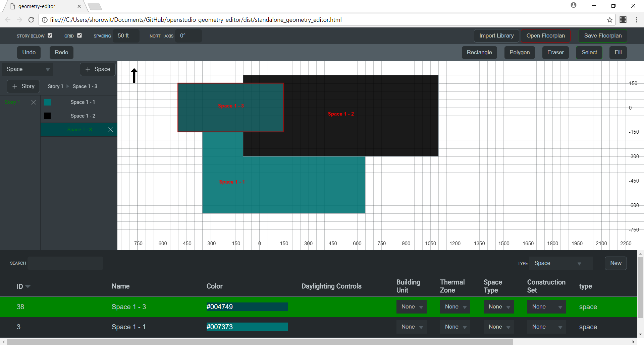
Task: Delete Space 1 - 3 via its X icon
Action: (x=111, y=130)
